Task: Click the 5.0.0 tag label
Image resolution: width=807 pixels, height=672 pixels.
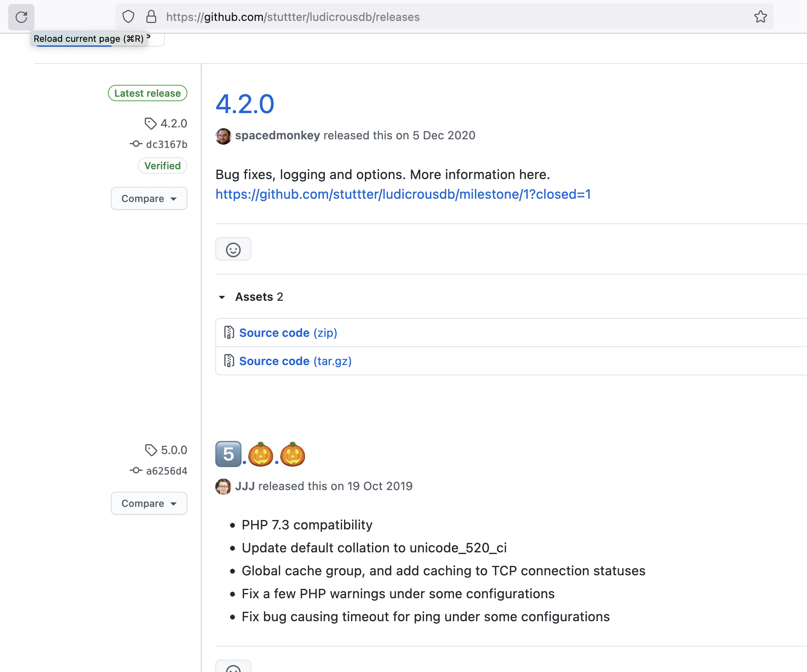Action: (x=173, y=450)
